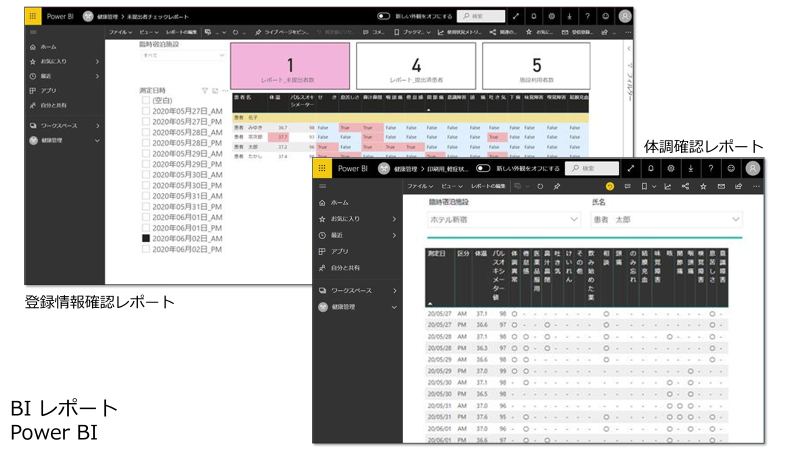Expand お気に入り chevron in front window sidebar

394,219
